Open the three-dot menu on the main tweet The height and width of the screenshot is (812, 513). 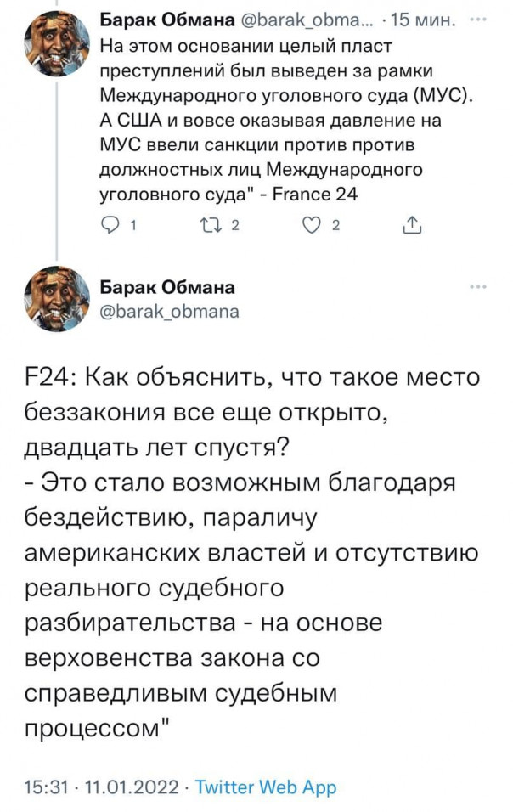pyautogui.click(x=478, y=288)
